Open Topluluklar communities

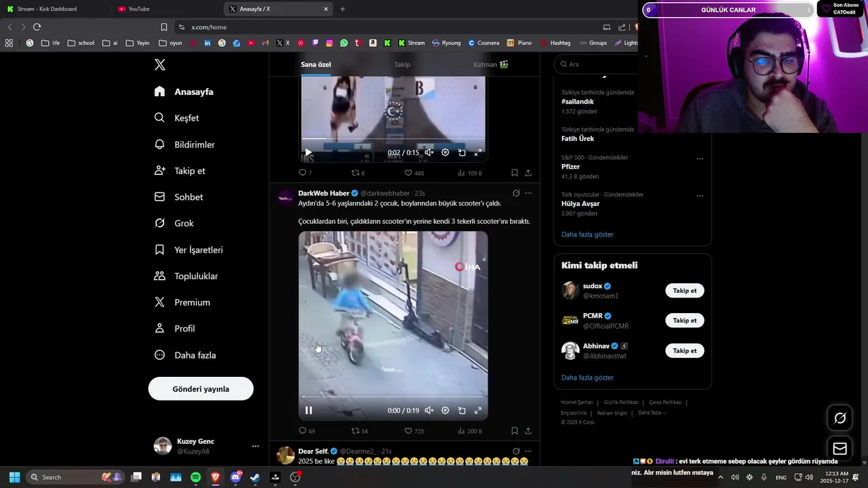coord(186,276)
